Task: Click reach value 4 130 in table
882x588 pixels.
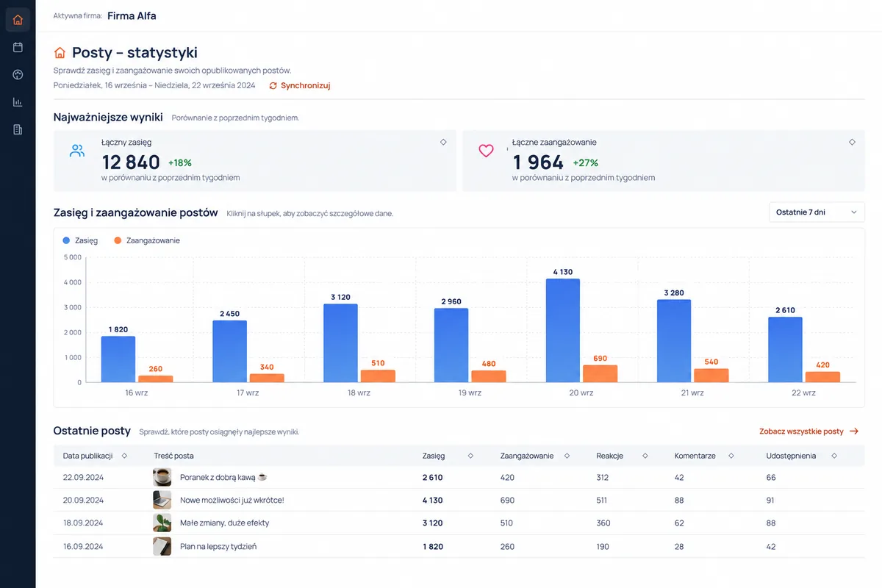Action: click(433, 501)
